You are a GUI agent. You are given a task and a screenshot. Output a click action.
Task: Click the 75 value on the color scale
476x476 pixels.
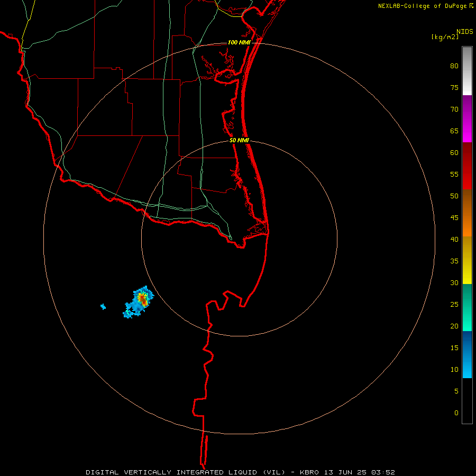[454, 87]
